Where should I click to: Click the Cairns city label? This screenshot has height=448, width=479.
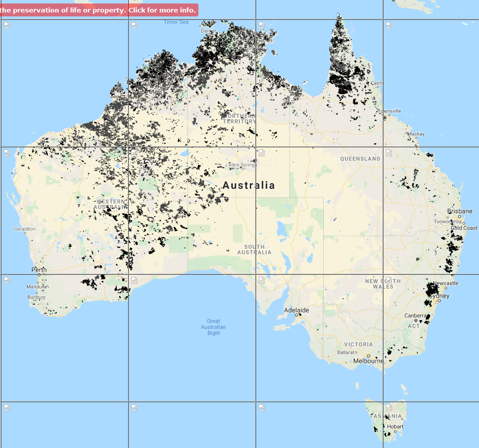378,83
